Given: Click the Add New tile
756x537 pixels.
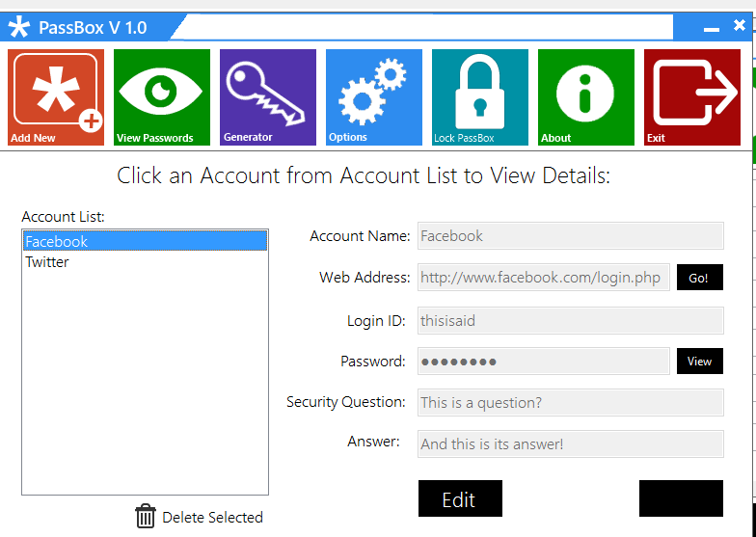Looking at the screenshot, I should click(56, 97).
